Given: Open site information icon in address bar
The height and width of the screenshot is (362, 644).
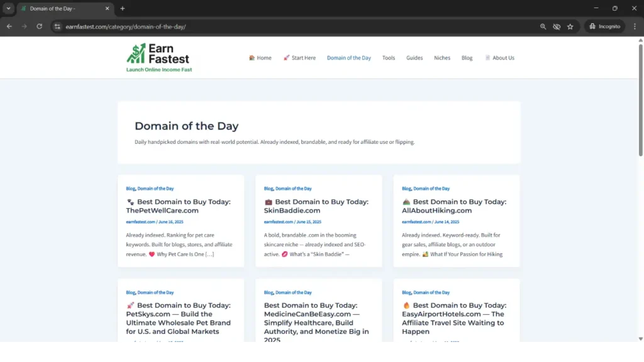Looking at the screenshot, I should [x=57, y=26].
